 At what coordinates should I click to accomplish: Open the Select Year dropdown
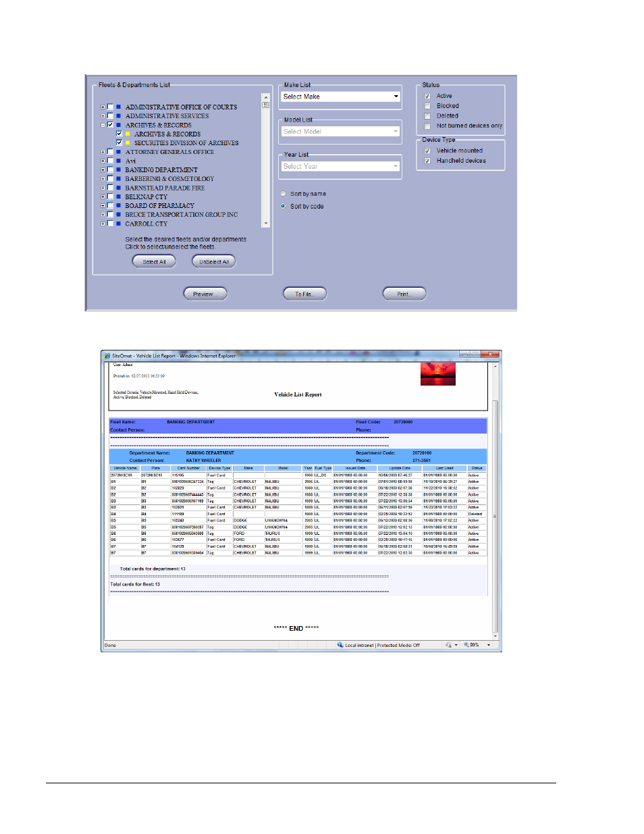(x=341, y=166)
